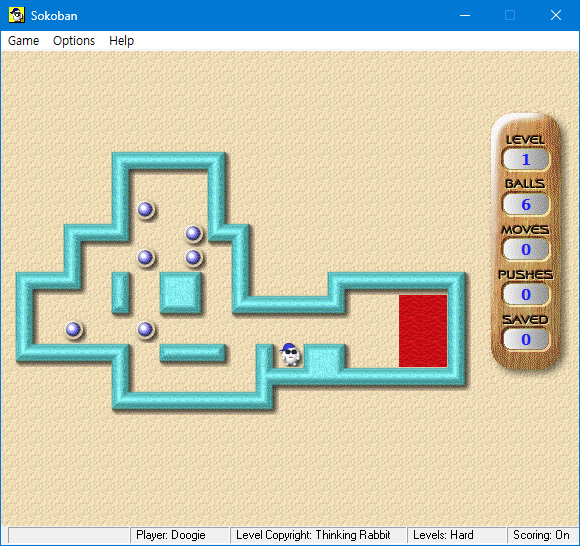Click the BALLS label on the wooden panel
580x546 pixels.
pyautogui.click(x=525, y=183)
